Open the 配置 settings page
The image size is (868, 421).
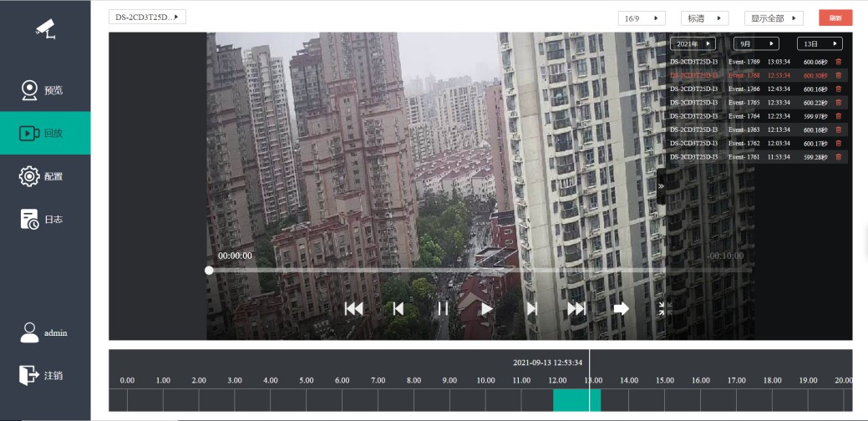tap(45, 176)
